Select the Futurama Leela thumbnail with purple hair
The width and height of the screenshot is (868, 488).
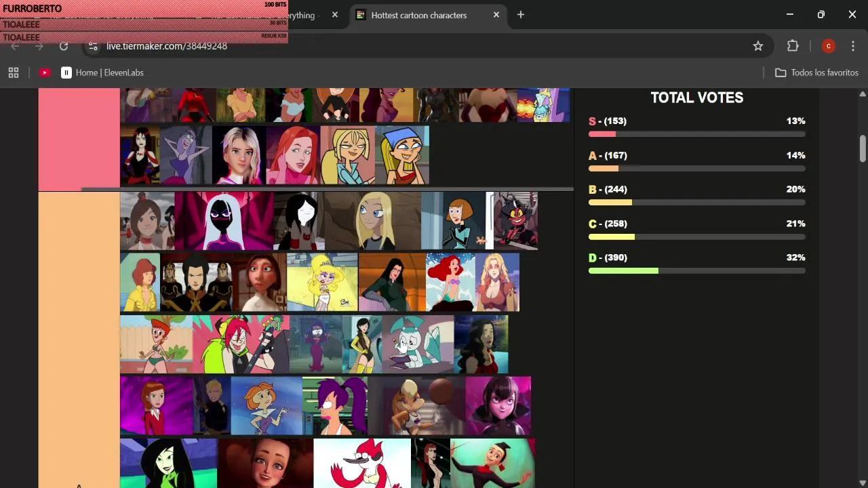click(335, 405)
